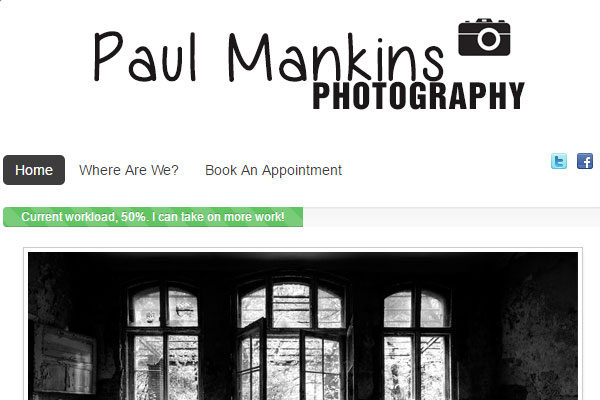This screenshot has height=400, width=600.
Task: Open the black and white room photo
Action: [x=303, y=326]
